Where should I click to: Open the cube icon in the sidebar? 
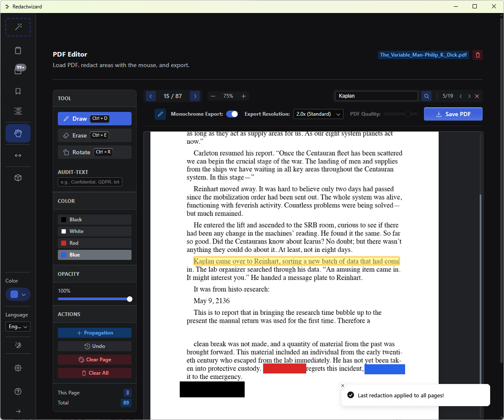[18, 178]
